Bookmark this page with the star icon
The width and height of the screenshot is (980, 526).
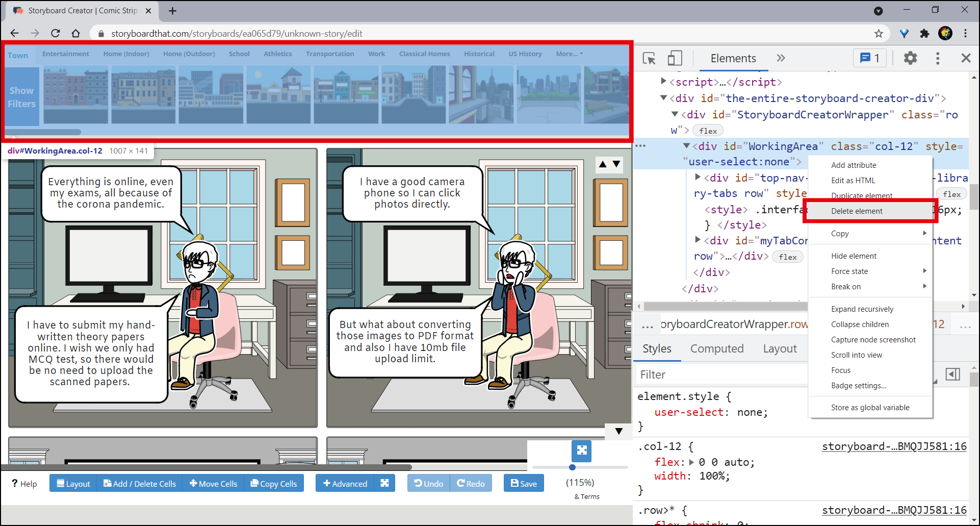click(x=879, y=33)
